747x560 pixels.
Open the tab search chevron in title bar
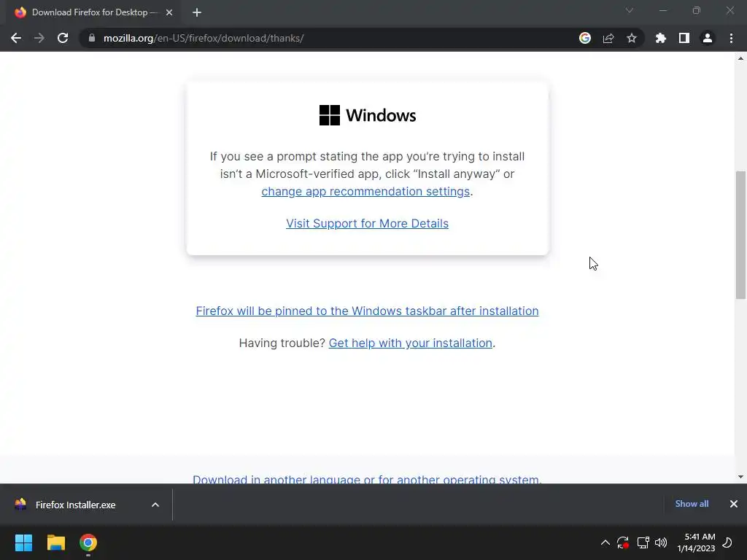(x=630, y=10)
